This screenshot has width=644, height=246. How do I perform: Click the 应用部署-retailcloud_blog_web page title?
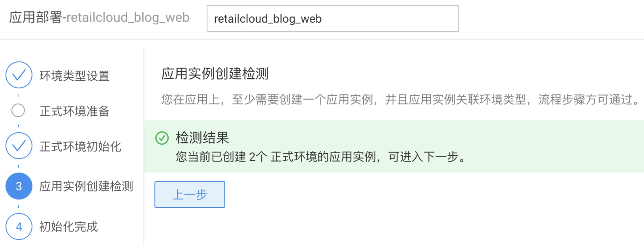pyautogui.click(x=99, y=17)
